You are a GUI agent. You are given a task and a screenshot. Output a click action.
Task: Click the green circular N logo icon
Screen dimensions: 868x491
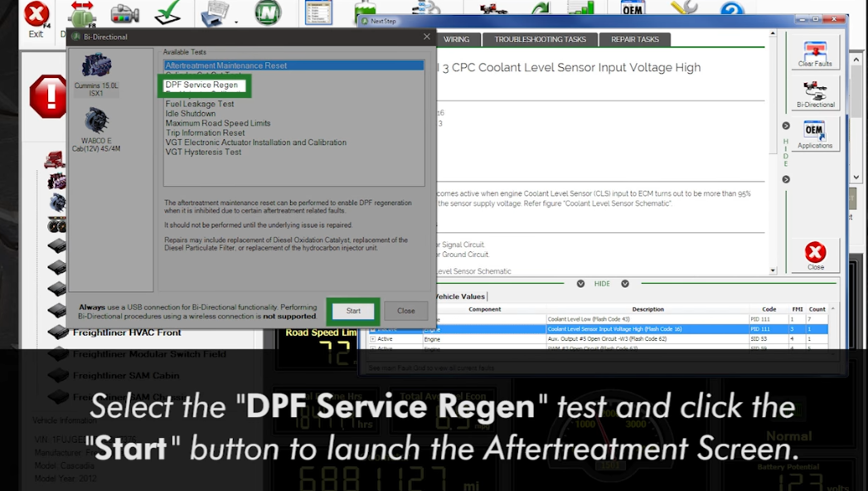pos(269,12)
